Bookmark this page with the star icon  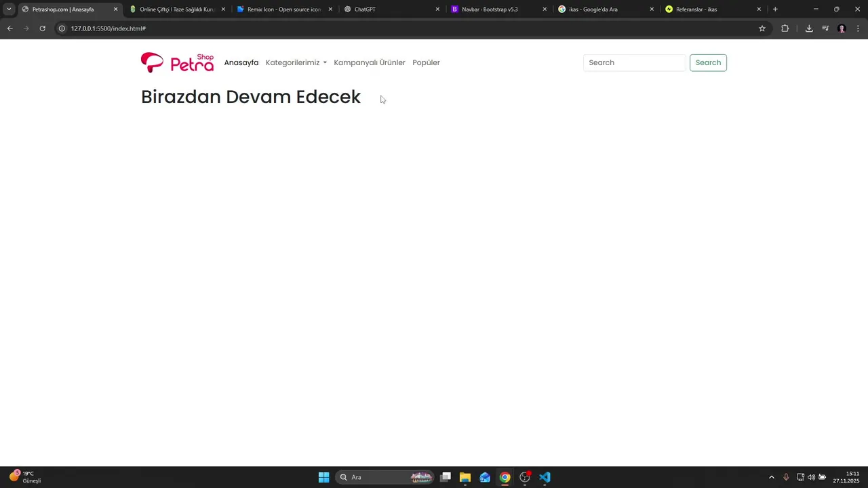[x=762, y=28]
